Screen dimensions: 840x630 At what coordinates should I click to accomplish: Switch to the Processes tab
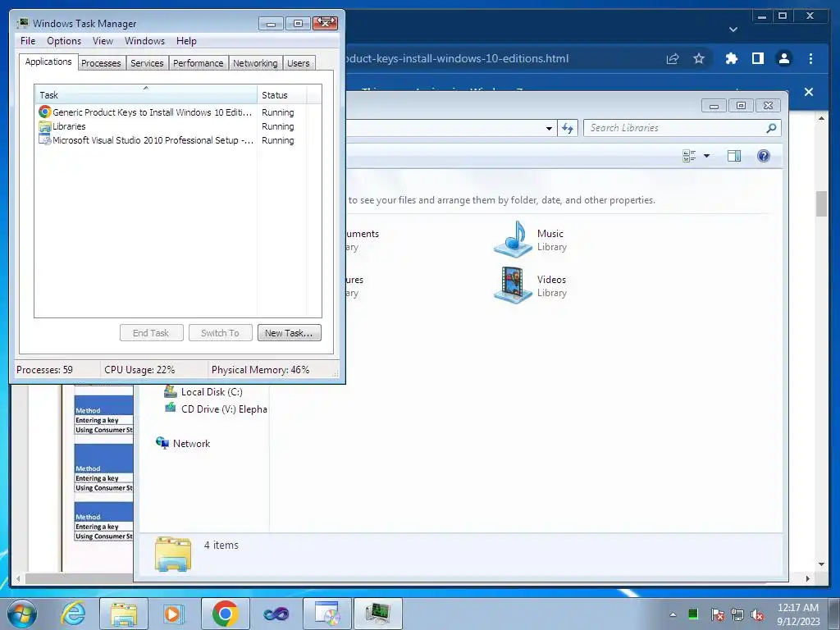tap(101, 63)
